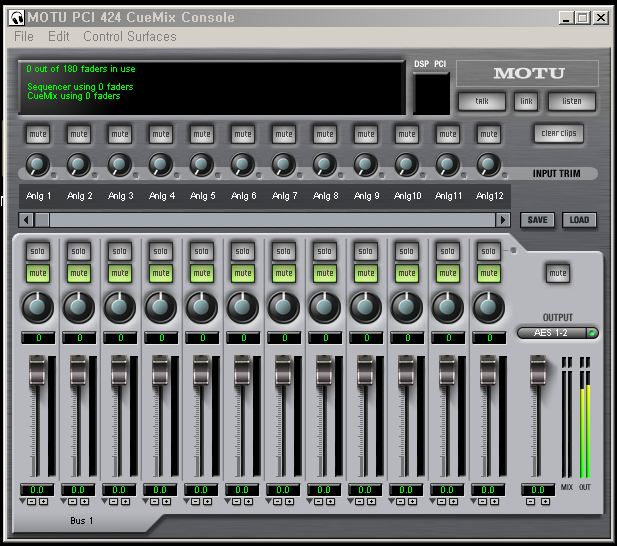Click the pan knob on channel 3
The image size is (617, 546).
coord(119,307)
